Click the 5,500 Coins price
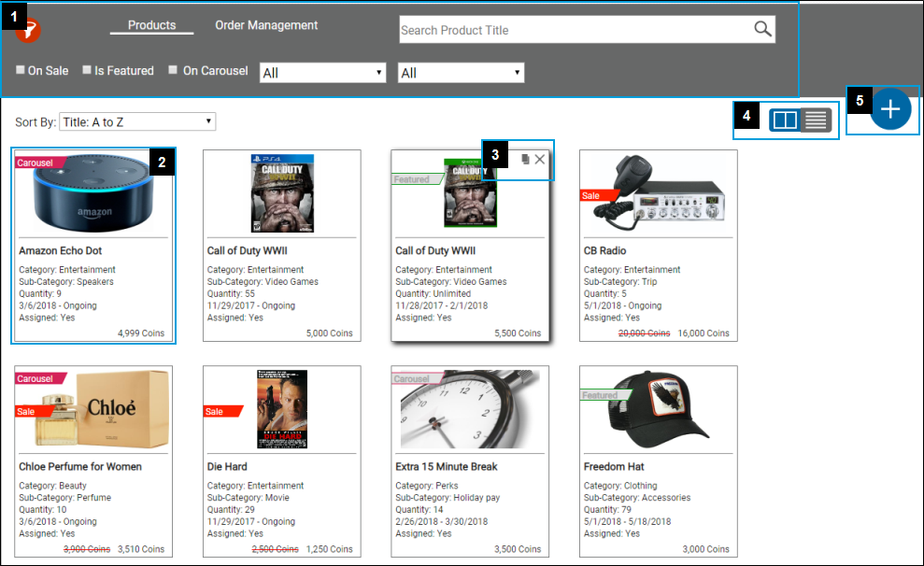 (518, 333)
